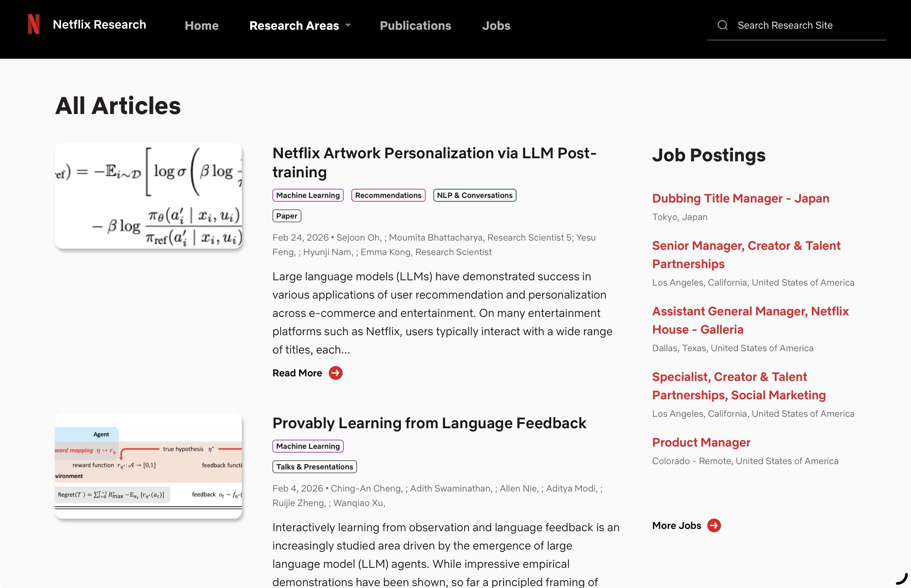Click the 'Feb 24, 2026' author byline
Screen dimensions: 911x588
(x=434, y=245)
